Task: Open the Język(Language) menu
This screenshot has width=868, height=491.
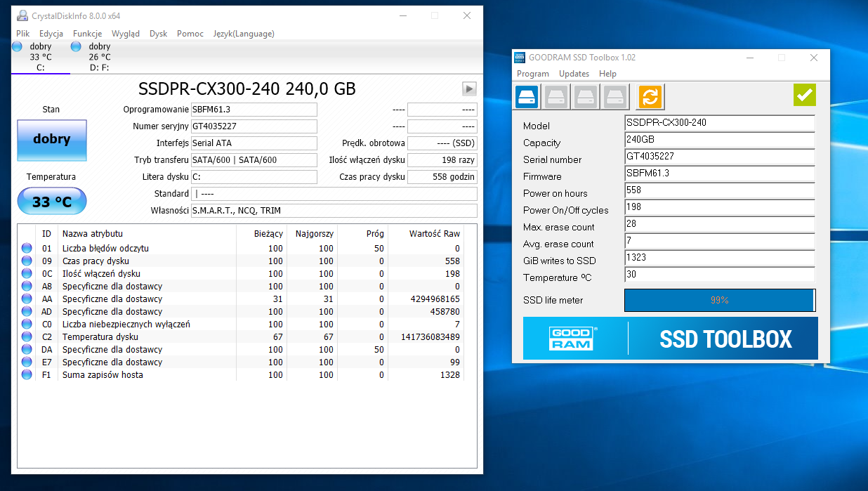Action: pyautogui.click(x=244, y=34)
